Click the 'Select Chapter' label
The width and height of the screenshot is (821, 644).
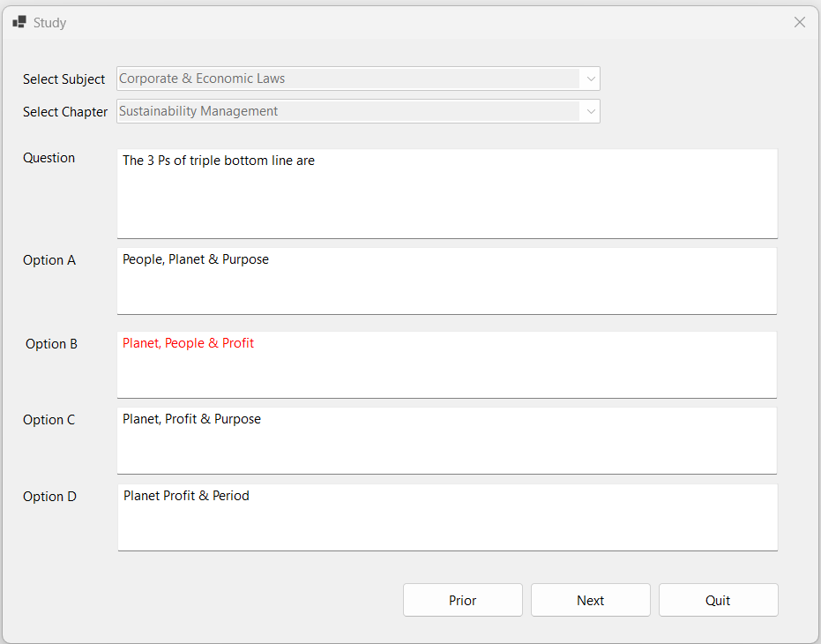click(x=65, y=112)
